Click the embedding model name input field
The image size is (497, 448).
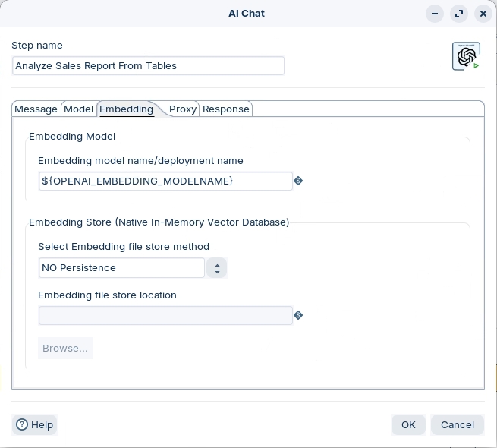(165, 181)
